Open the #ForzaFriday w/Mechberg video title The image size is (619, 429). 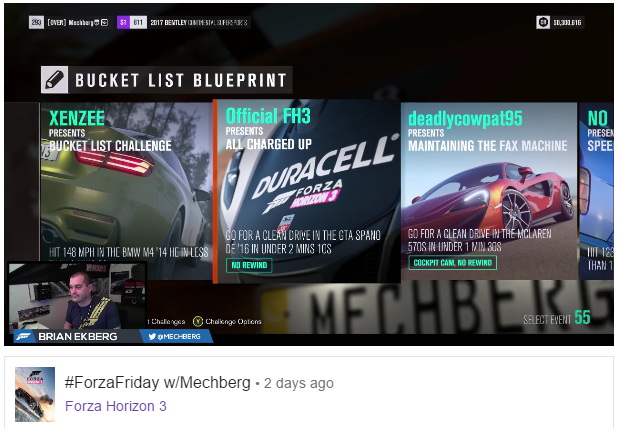pos(158,382)
